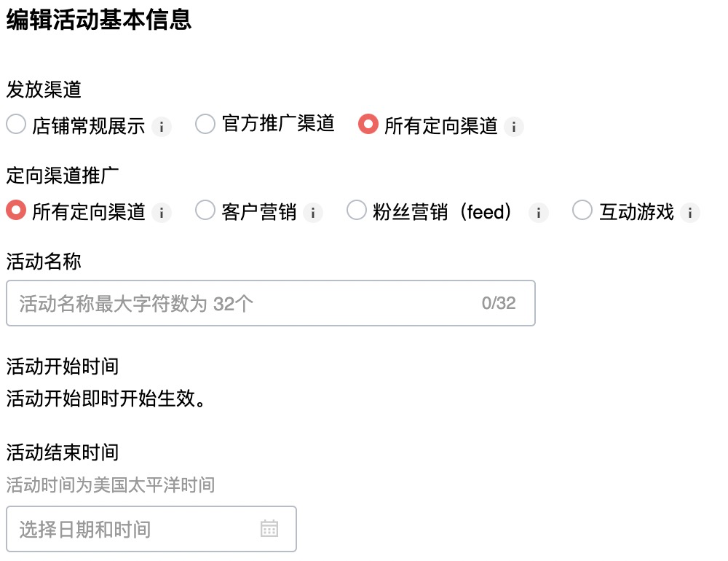
Task: Click the selected 所有定向渠道 radio under 发放渠道
Action: [x=368, y=124]
